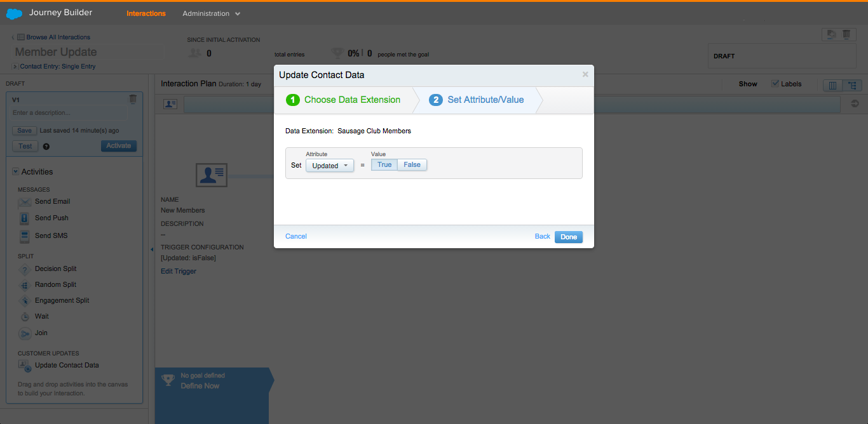The height and width of the screenshot is (424, 868).
Task: Choose the Join activity icon
Action: pyautogui.click(x=25, y=333)
